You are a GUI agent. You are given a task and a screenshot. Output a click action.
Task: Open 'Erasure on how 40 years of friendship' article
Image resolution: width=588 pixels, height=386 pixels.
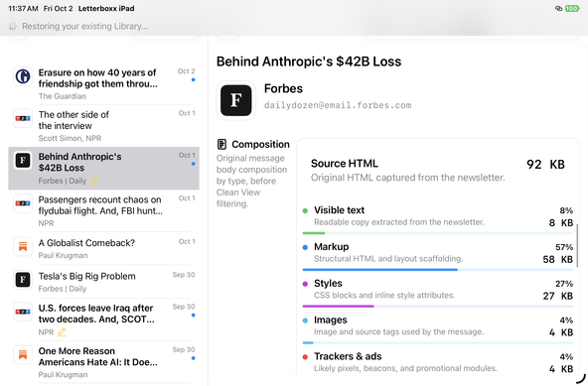(104, 84)
